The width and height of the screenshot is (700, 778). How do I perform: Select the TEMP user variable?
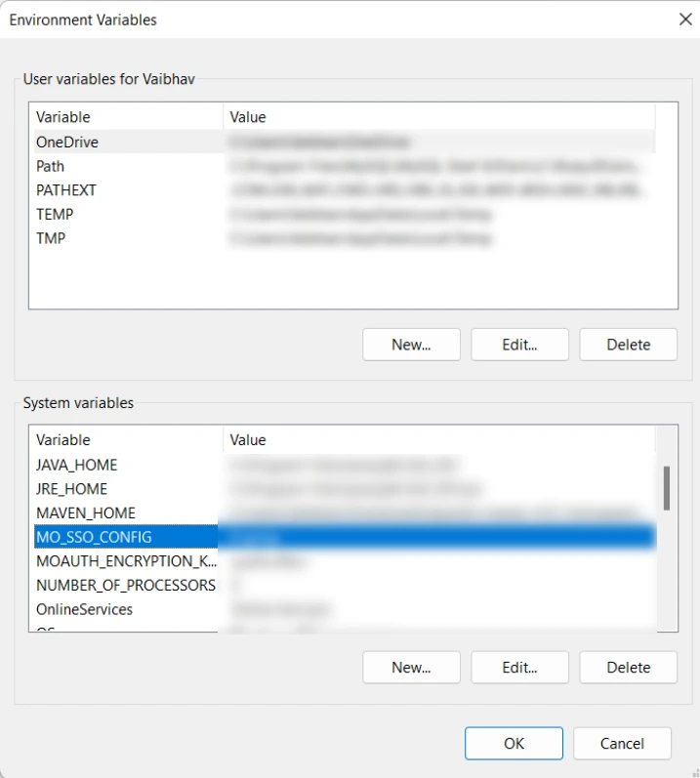[x=345, y=215]
